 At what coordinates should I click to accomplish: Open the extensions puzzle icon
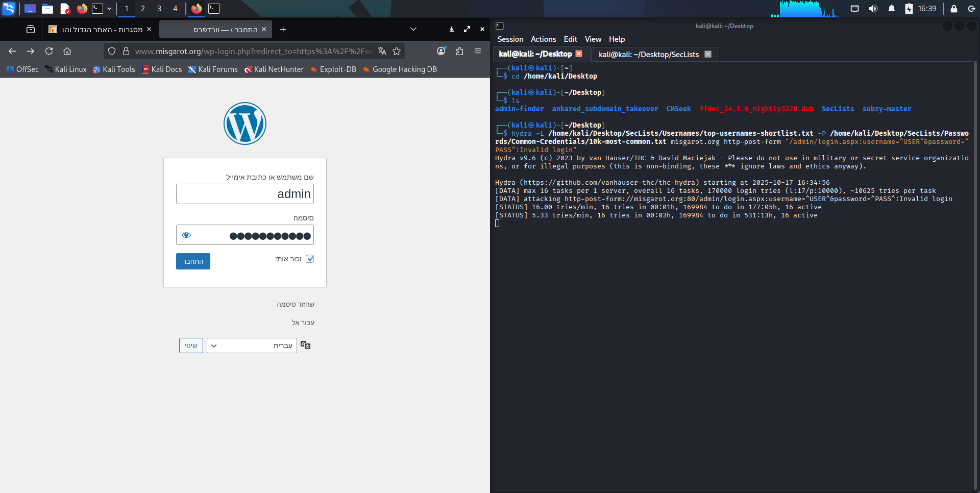pos(460,51)
